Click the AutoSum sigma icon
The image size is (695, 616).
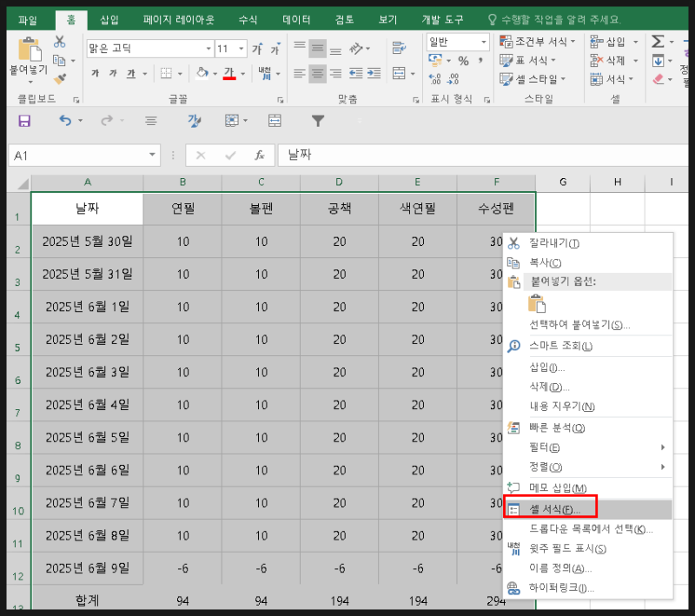point(658,42)
